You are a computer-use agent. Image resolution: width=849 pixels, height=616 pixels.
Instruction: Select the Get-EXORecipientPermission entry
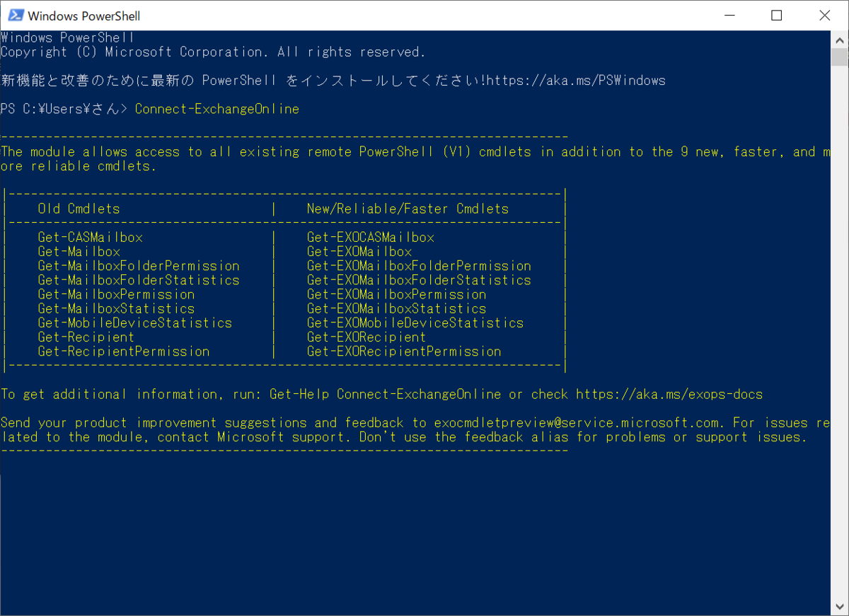(404, 351)
